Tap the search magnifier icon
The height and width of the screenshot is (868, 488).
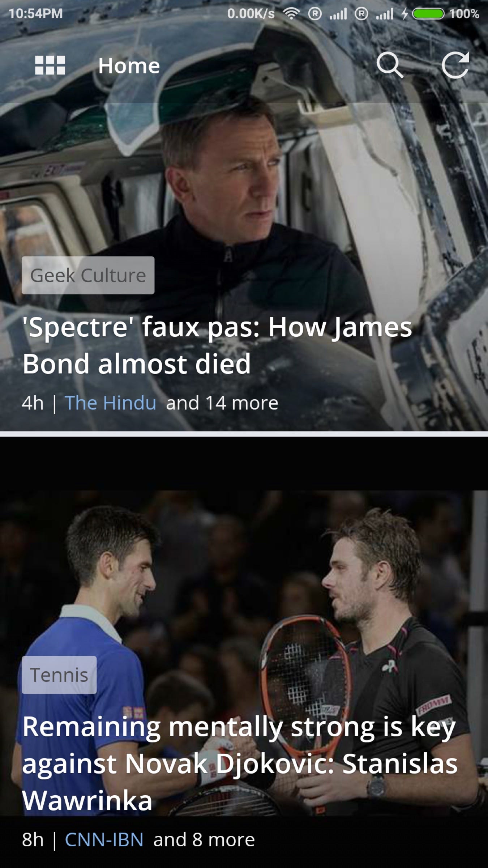[x=390, y=65]
